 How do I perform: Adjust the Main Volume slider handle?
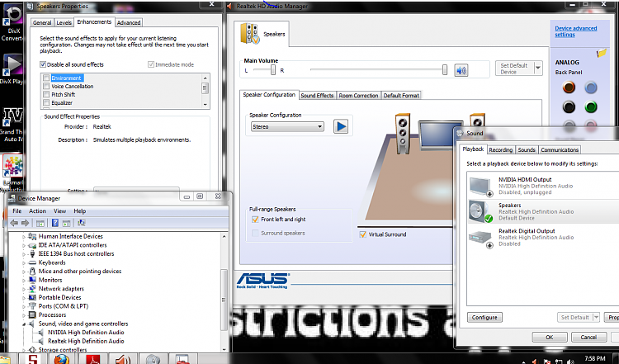click(445, 70)
